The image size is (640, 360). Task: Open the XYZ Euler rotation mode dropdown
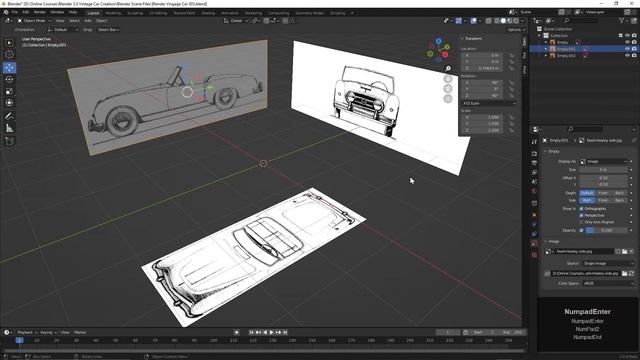pos(489,103)
